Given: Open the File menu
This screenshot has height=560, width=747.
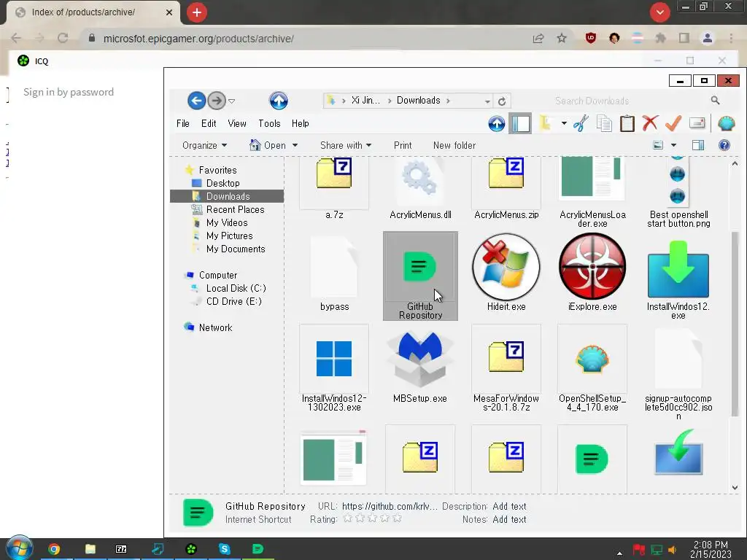Looking at the screenshot, I should (x=183, y=123).
